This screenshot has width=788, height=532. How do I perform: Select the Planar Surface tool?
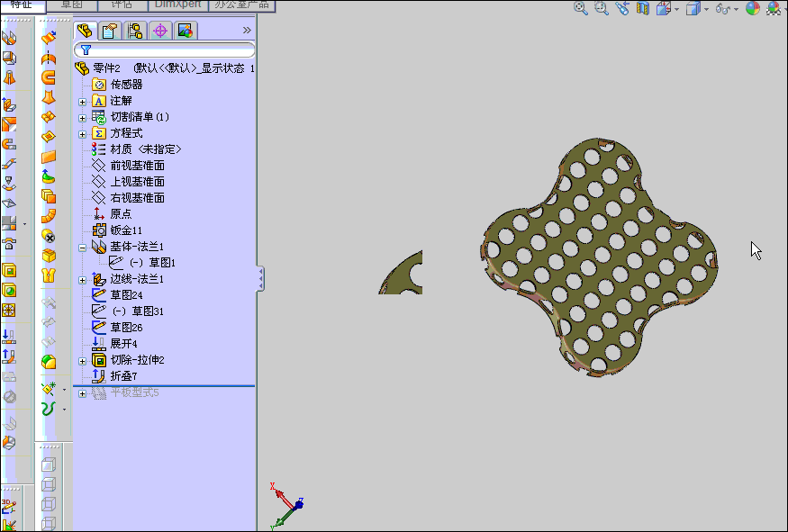coord(49,157)
